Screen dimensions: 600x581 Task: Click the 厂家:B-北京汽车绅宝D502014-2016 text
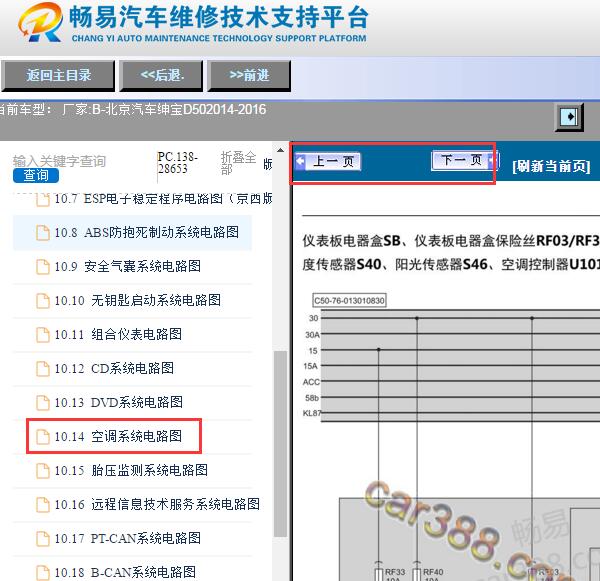point(164,110)
